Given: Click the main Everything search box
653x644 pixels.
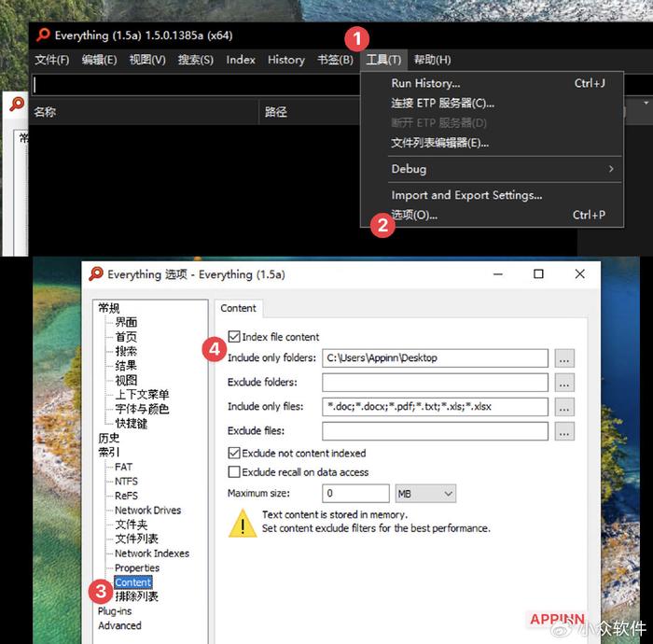Looking at the screenshot, I should [196, 85].
